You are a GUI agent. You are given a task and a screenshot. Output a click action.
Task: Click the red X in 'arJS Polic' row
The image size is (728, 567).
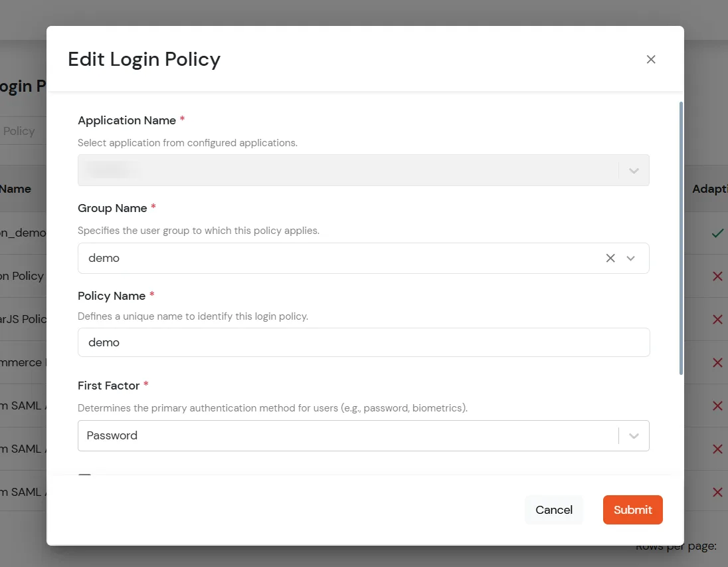click(x=717, y=319)
